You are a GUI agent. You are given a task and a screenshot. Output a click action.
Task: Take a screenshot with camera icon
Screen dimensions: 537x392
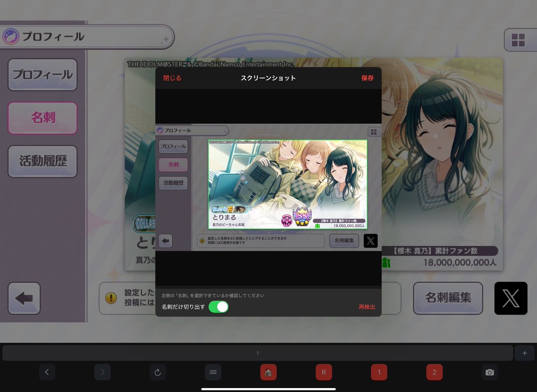[x=490, y=372]
